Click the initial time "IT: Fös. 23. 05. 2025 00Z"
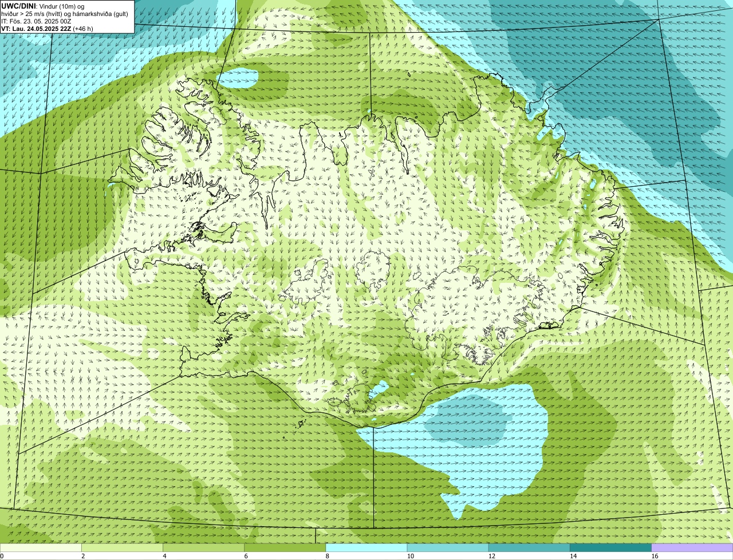This screenshot has width=733, height=560. (37, 21)
